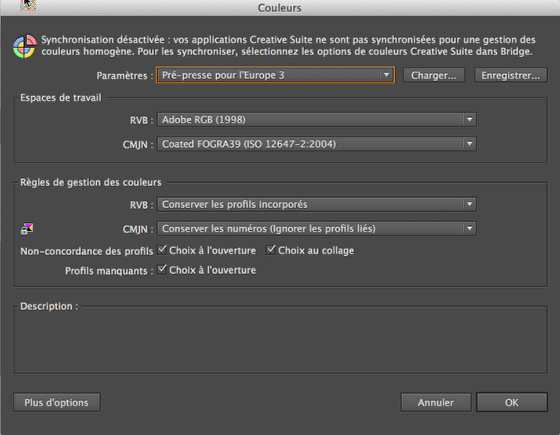Click the arrow on Adobe RGB (1998) field
Screen dimensions: 560x435
click(x=469, y=120)
